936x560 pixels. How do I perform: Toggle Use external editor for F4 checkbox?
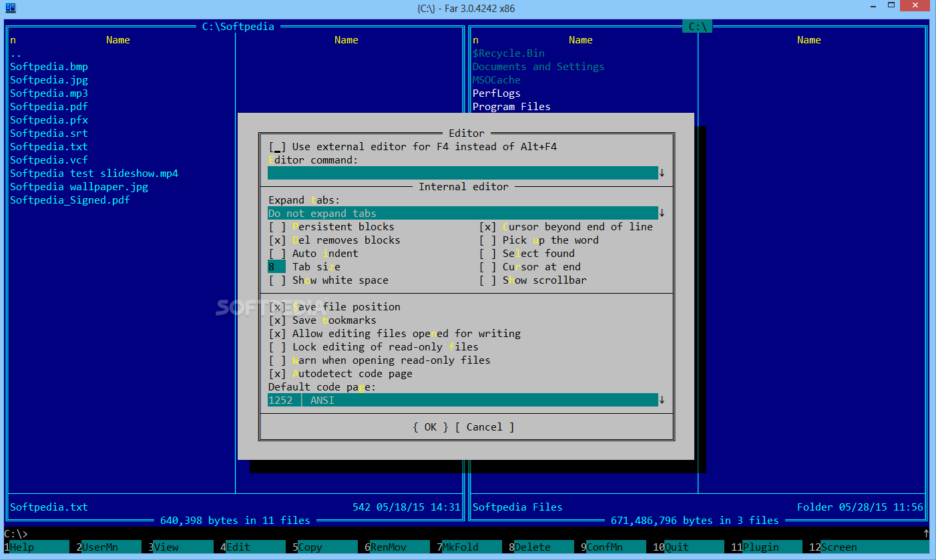click(x=278, y=147)
